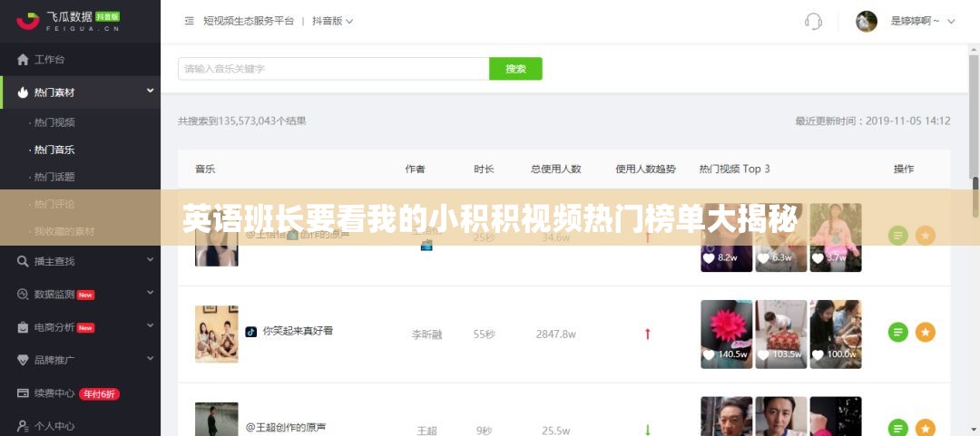Click the orange favorite star in 王超 row
The image size is (980, 436).
pos(926,427)
